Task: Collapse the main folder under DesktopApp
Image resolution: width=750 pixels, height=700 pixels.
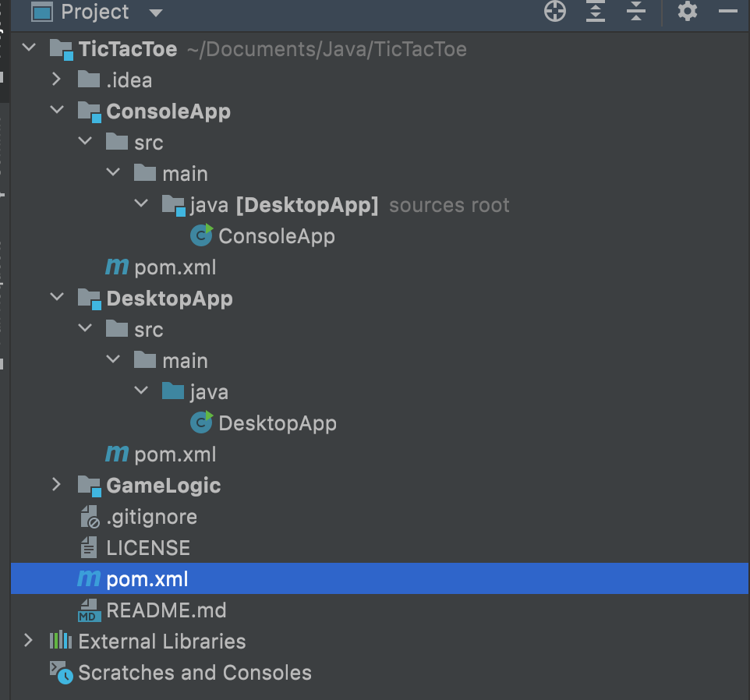Action: (x=113, y=359)
